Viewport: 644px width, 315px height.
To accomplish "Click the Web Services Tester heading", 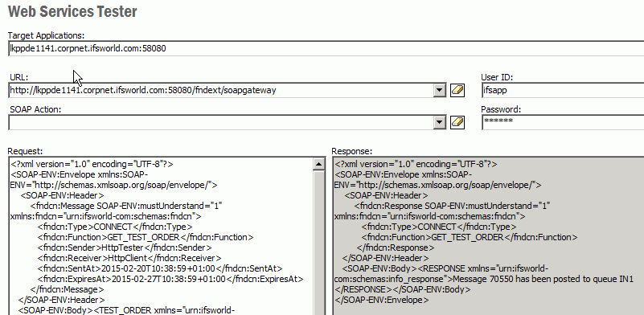I will [x=72, y=11].
